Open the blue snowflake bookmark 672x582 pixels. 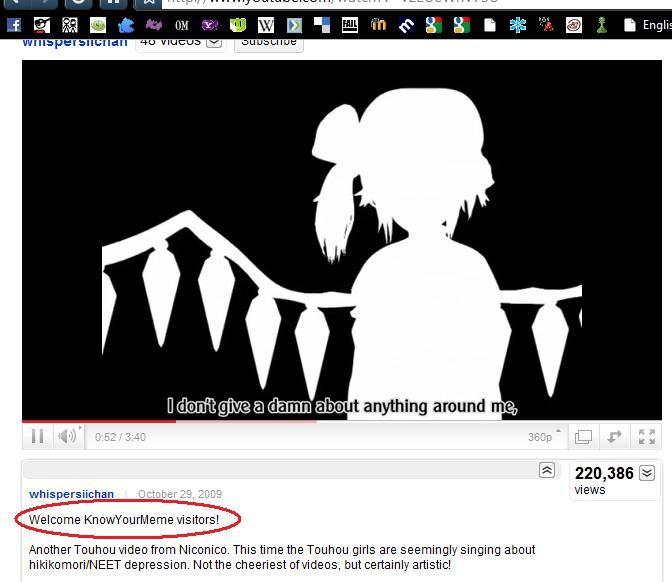(x=518, y=25)
